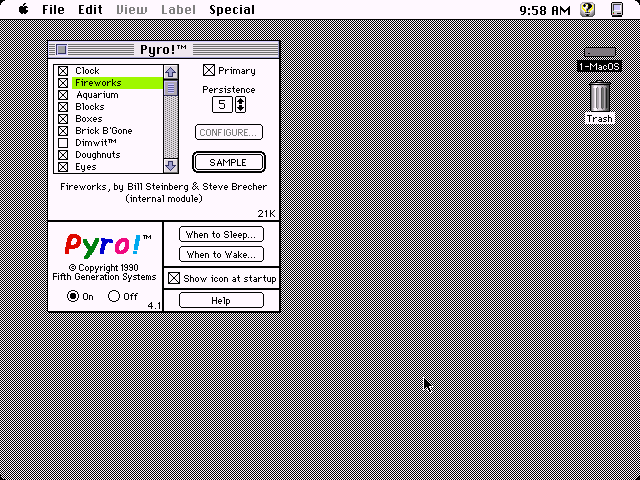Open the When to Wake... settings

click(221, 254)
